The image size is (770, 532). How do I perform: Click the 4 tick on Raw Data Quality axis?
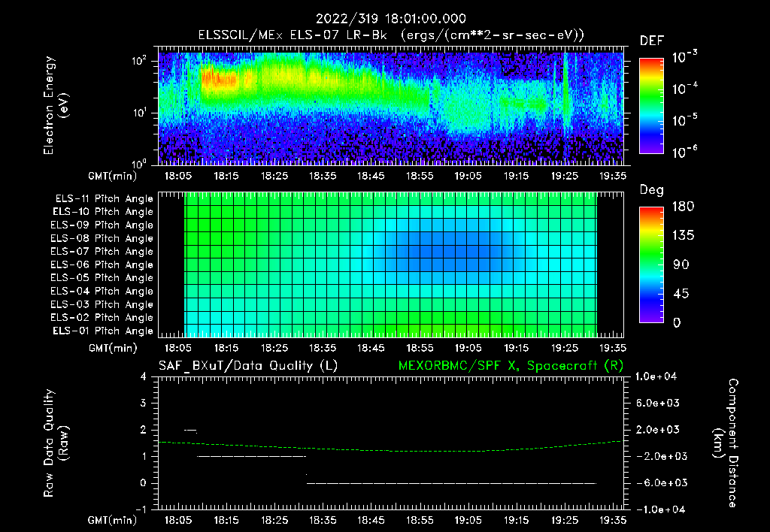coord(144,376)
